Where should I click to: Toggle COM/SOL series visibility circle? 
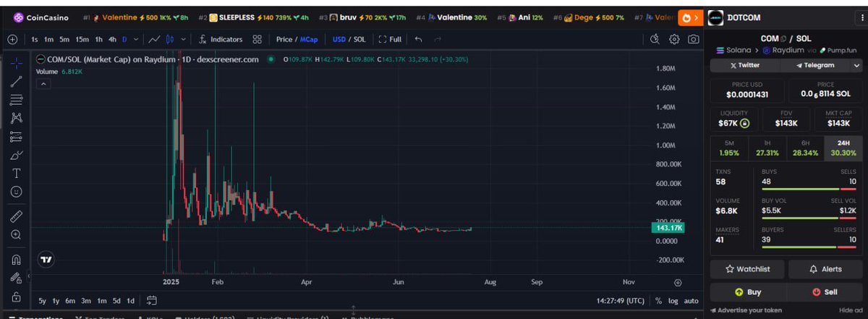[271, 59]
